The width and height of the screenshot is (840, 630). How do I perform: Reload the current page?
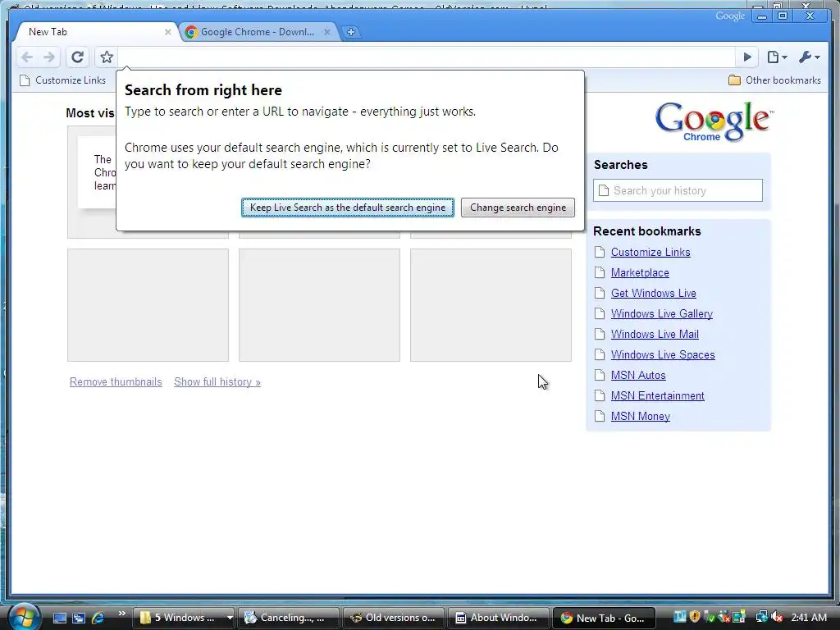(77, 57)
